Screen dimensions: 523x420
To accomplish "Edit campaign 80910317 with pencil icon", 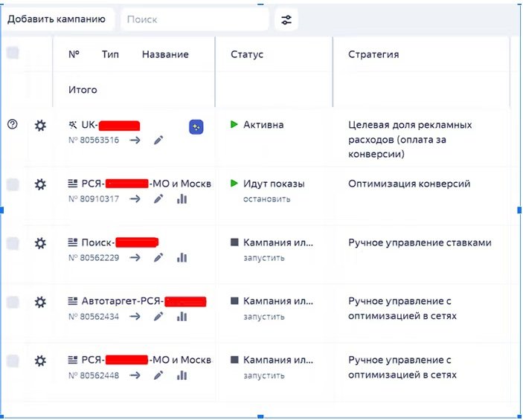I will click(158, 199).
